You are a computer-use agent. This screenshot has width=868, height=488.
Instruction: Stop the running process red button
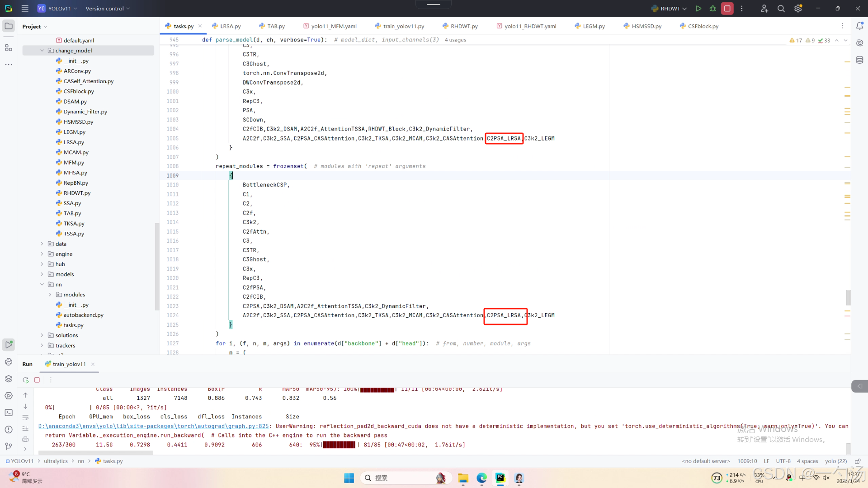727,9
